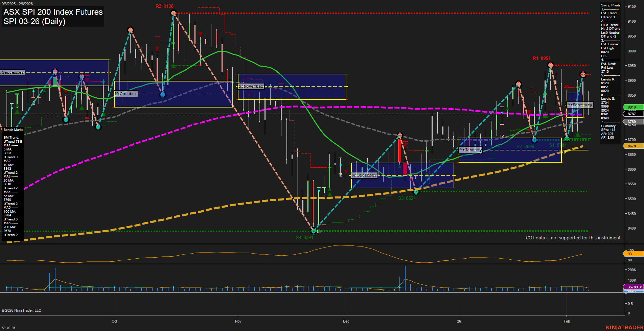The width and height of the screenshot is (644, 331).
Task: Select the swing low marker at S4: 8391
Action: coord(313,231)
